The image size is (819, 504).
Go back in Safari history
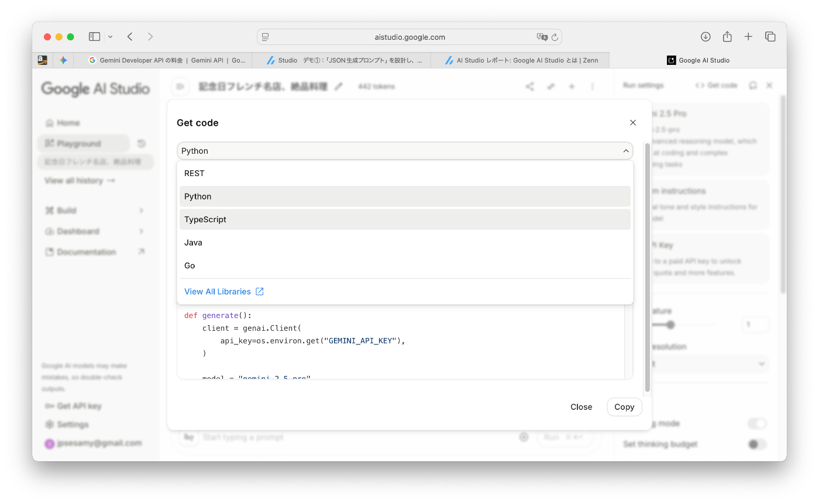coord(130,37)
